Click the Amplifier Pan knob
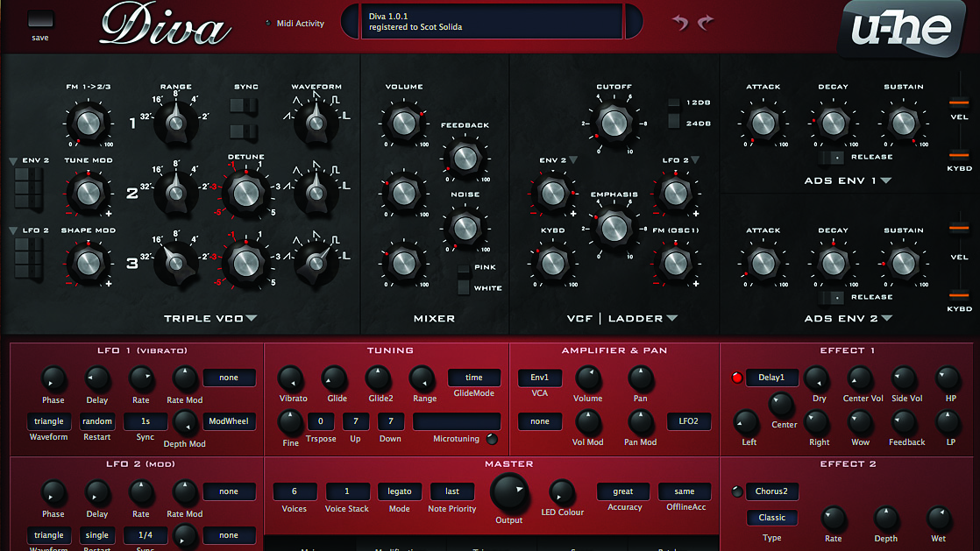This screenshot has width=980, height=551. click(640, 378)
